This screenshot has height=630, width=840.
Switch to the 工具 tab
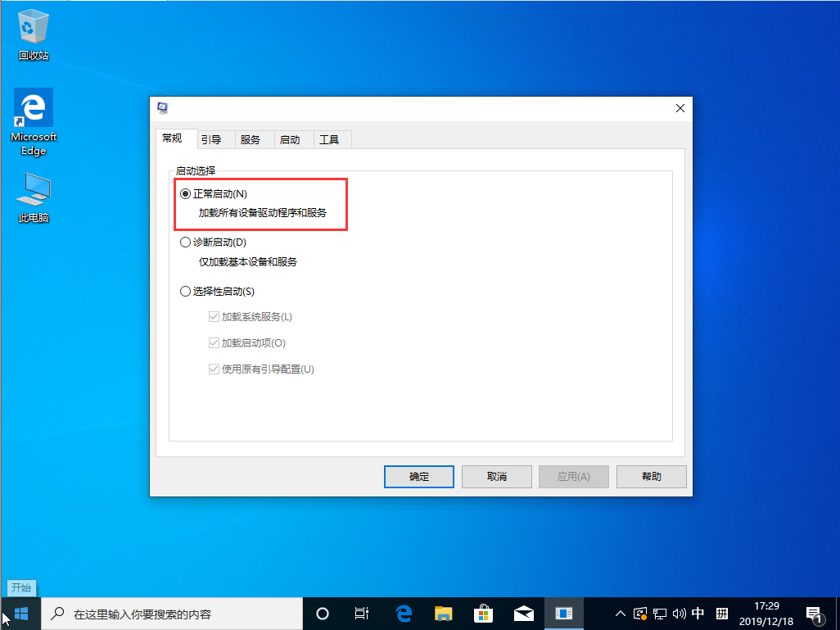(x=331, y=138)
